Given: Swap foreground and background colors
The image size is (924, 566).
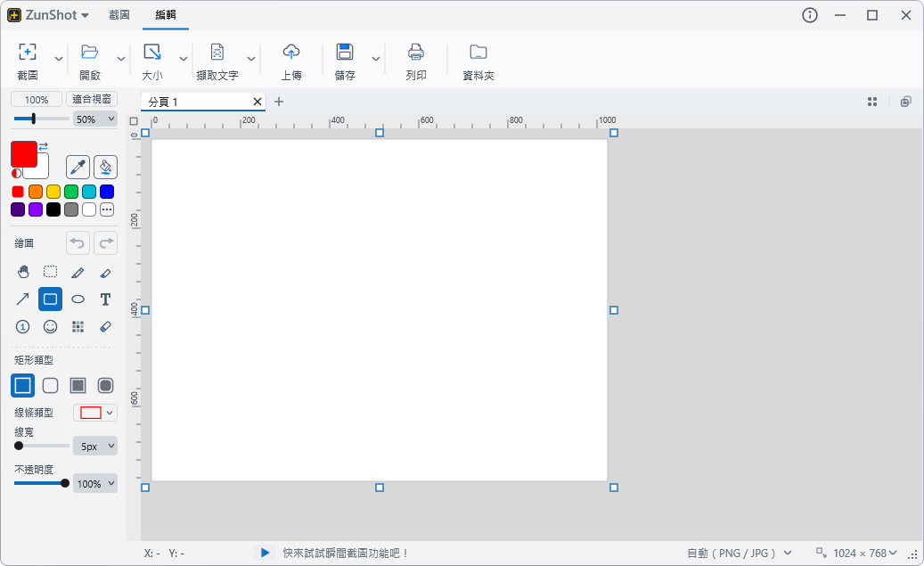Looking at the screenshot, I should coord(43,145).
